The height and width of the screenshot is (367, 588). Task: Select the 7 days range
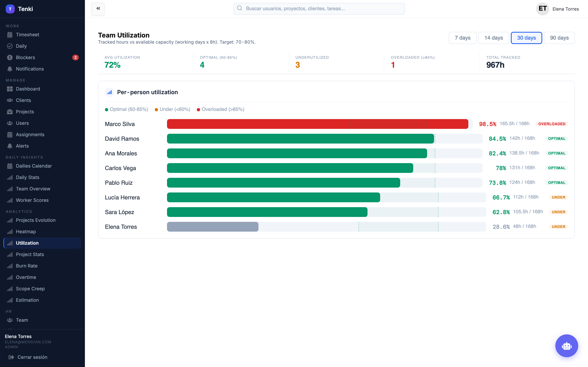[462, 38]
